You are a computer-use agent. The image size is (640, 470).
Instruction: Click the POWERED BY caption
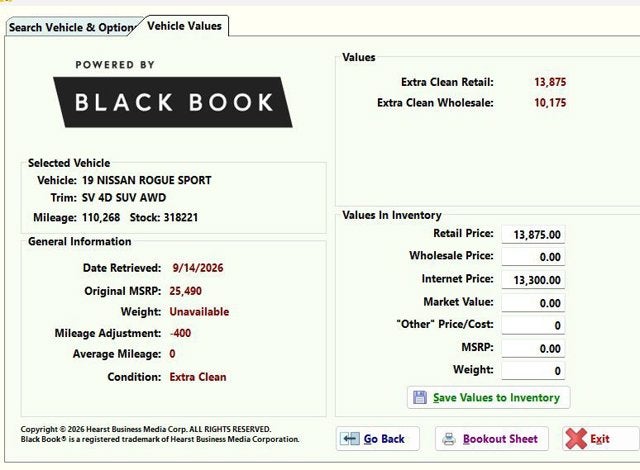coord(115,65)
